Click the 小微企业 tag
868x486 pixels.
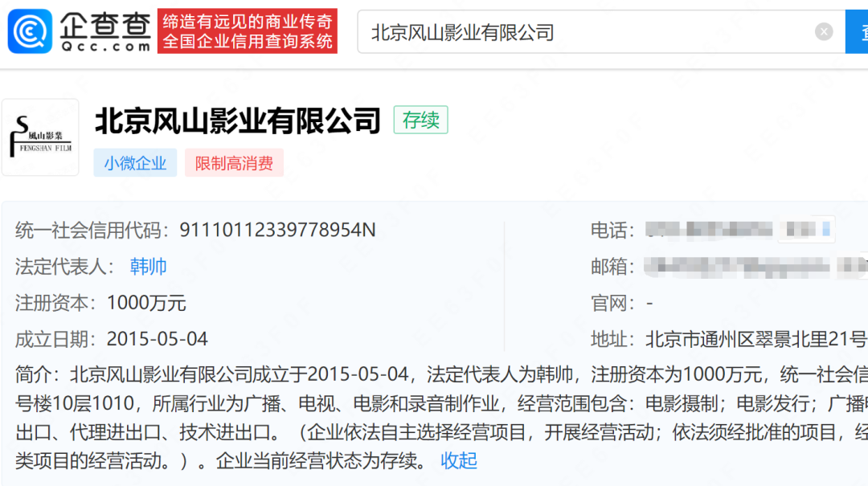click(x=135, y=163)
